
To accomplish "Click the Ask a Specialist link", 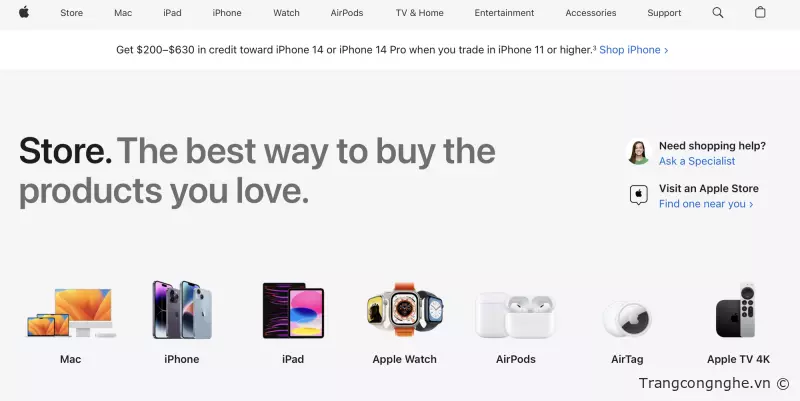I will 696,161.
